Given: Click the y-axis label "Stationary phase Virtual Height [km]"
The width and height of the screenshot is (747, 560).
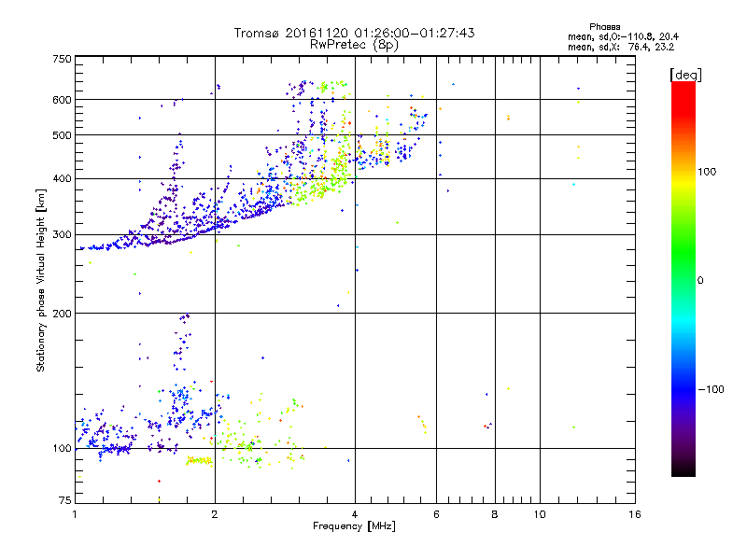Looking at the screenshot, I should [x=41, y=280].
